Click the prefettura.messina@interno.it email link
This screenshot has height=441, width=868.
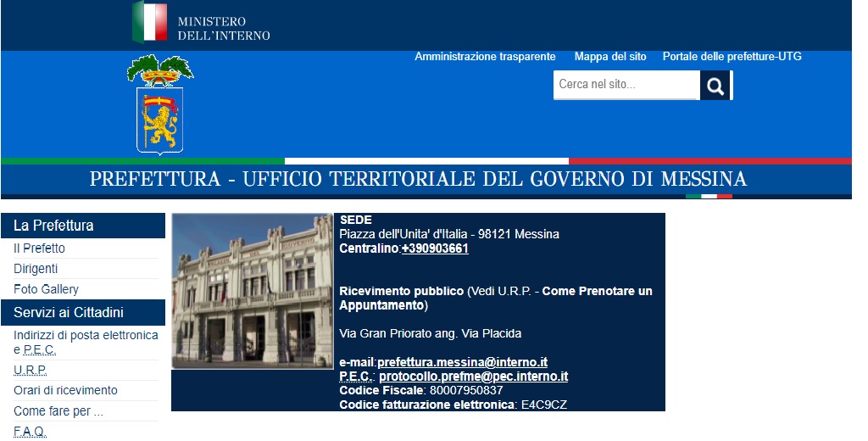tap(462, 362)
